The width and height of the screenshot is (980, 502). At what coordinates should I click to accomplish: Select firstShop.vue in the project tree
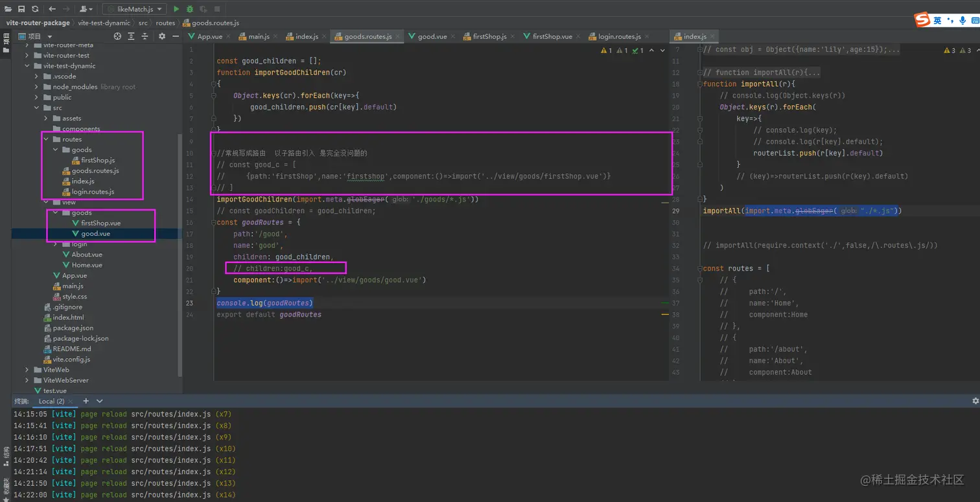point(100,223)
